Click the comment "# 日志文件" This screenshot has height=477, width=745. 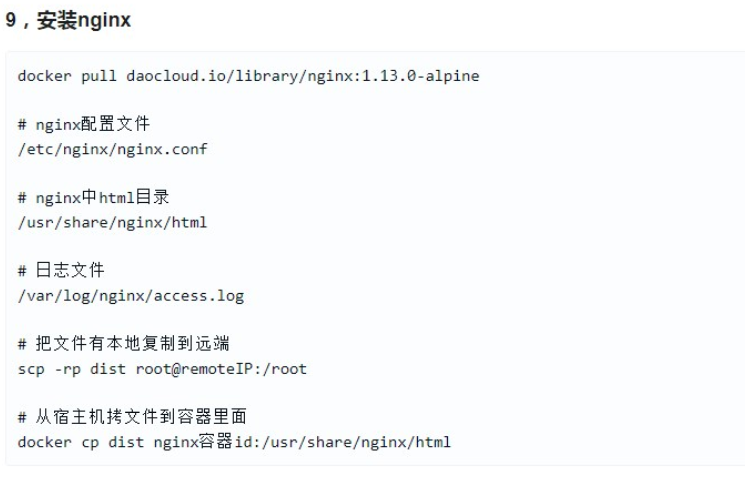click(61, 271)
